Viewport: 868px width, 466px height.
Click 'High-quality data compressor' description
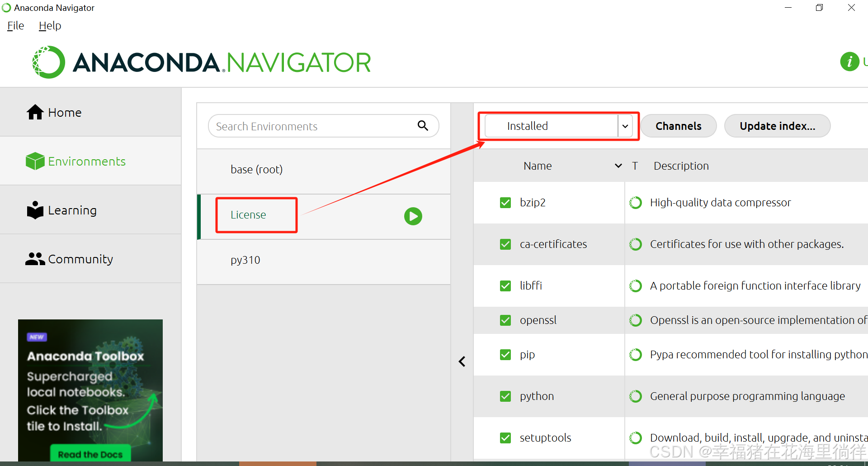pyautogui.click(x=720, y=203)
